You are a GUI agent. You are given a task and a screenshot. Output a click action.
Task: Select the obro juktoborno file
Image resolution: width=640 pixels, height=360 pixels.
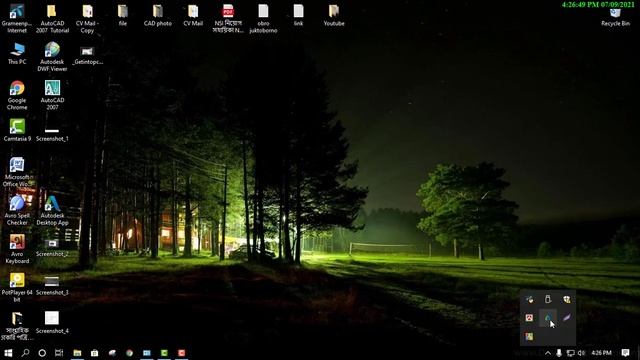[263, 18]
